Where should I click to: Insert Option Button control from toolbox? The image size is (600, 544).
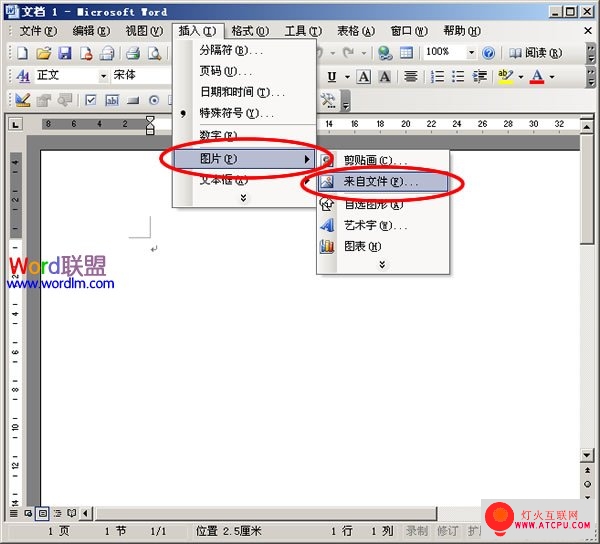[x=154, y=101]
